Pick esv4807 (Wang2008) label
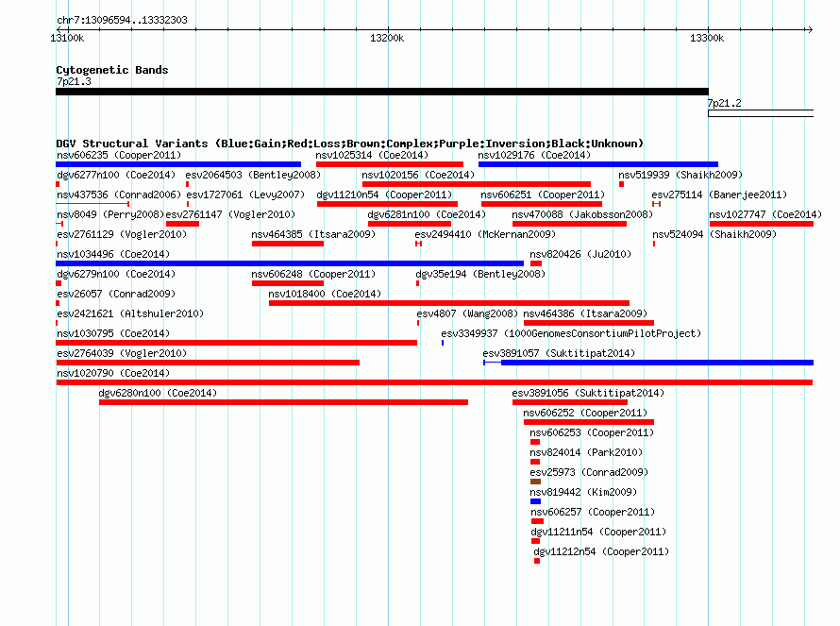This screenshot has width=840, height=626. coord(467,313)
